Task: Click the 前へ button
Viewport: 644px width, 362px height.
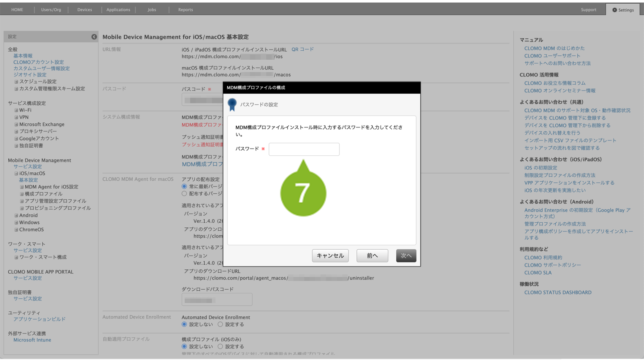Action: (x=372, y=256)
